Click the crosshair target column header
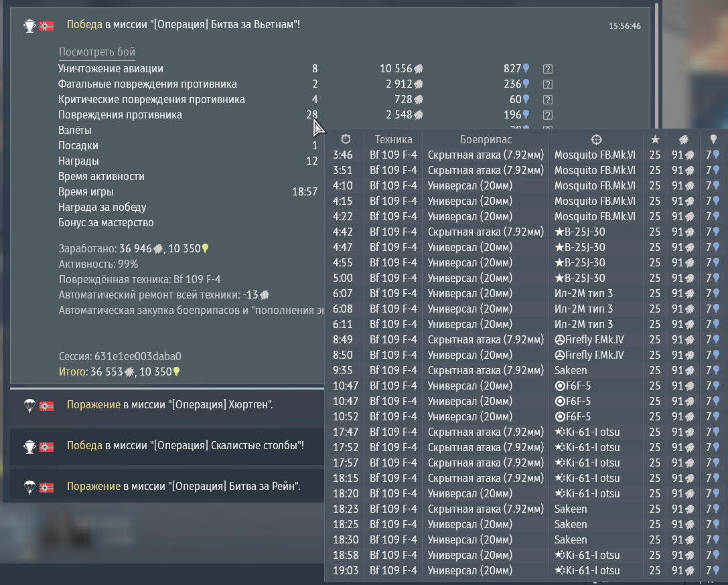This screenshot has height=585, width=728. [x=596, y=139]
